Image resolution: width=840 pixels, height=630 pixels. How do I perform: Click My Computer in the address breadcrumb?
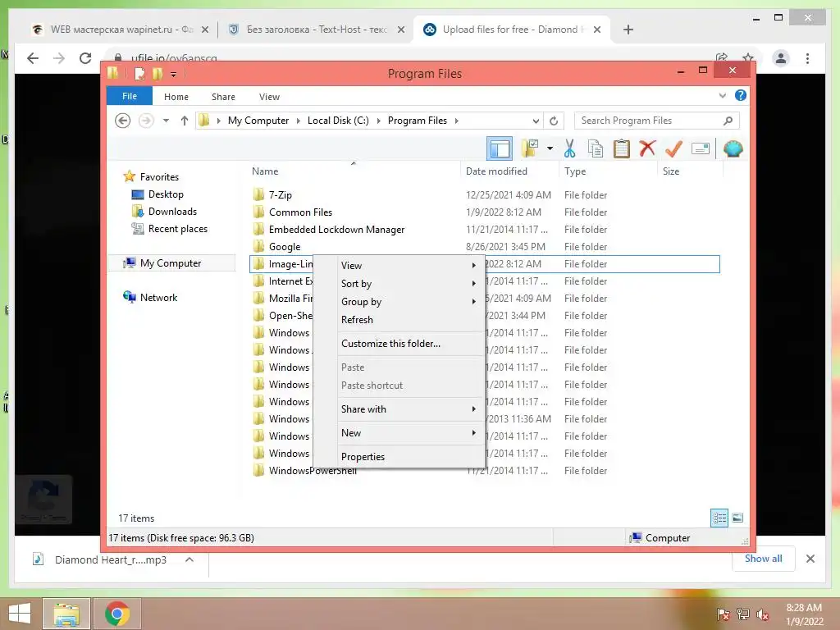[258, 121]
